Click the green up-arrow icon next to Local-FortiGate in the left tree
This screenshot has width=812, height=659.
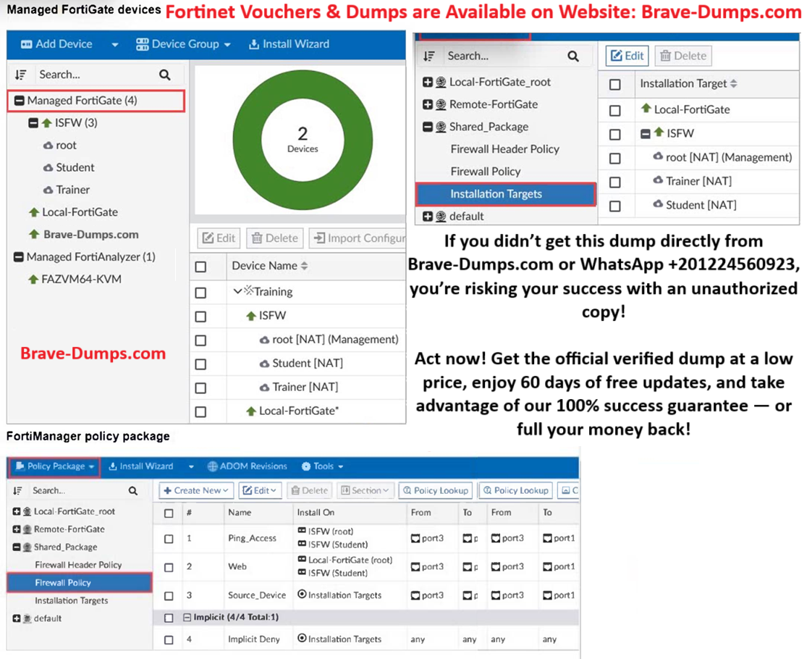tap(33, 212)
